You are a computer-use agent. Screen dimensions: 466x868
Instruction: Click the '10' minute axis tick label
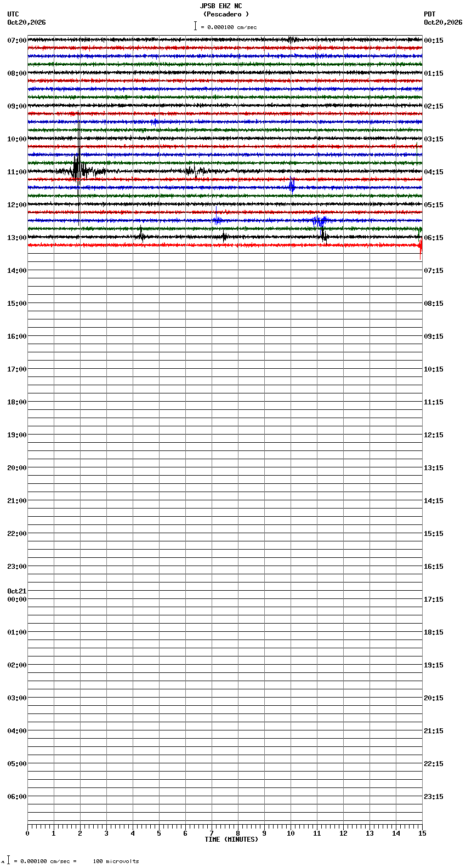point(291,833)
